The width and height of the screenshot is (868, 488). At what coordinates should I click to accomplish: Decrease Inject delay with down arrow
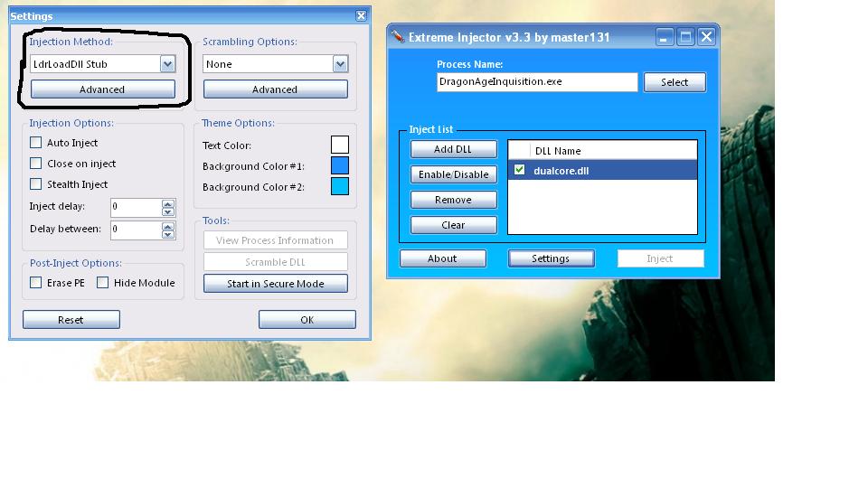(168, 211)
